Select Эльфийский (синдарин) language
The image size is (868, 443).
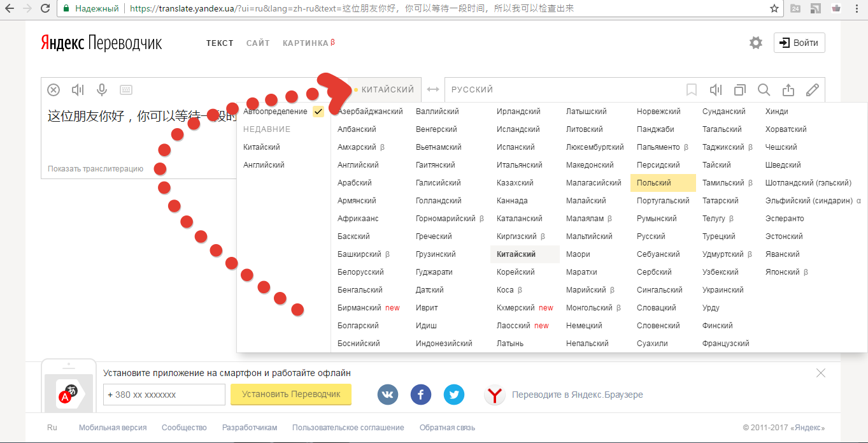[809, 201]
